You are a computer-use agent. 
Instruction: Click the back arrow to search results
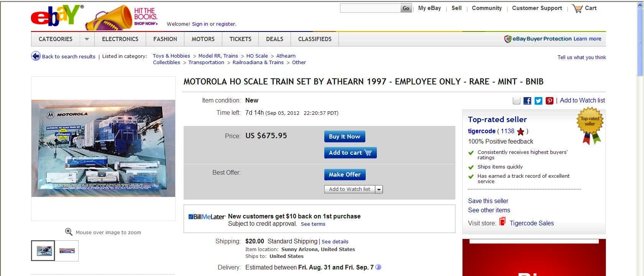(x=36, y=56)
